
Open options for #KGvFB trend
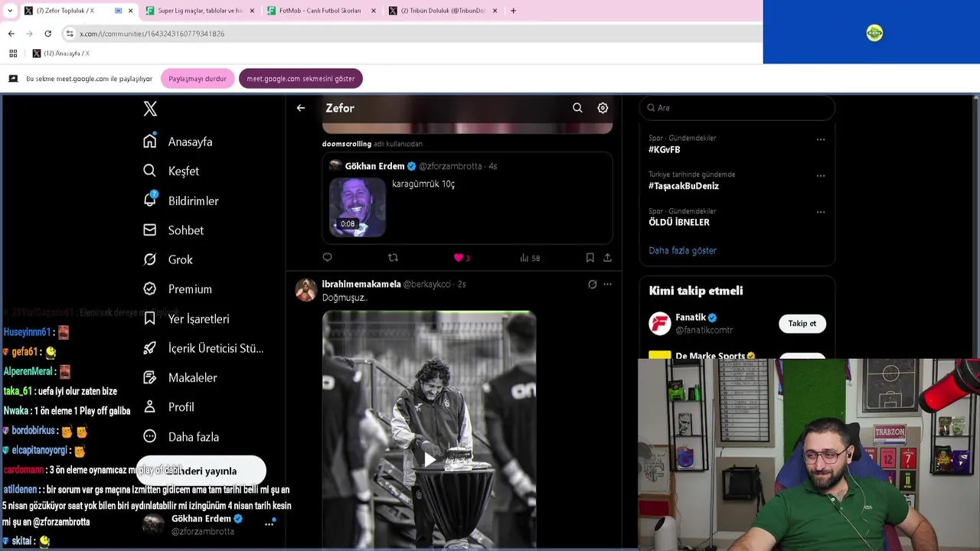(x=821, y=139)
